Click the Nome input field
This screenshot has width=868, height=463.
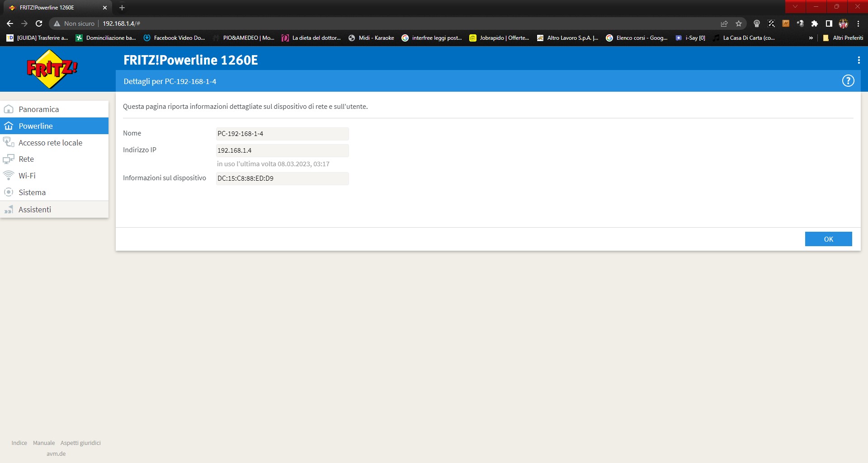pos(282,134)
